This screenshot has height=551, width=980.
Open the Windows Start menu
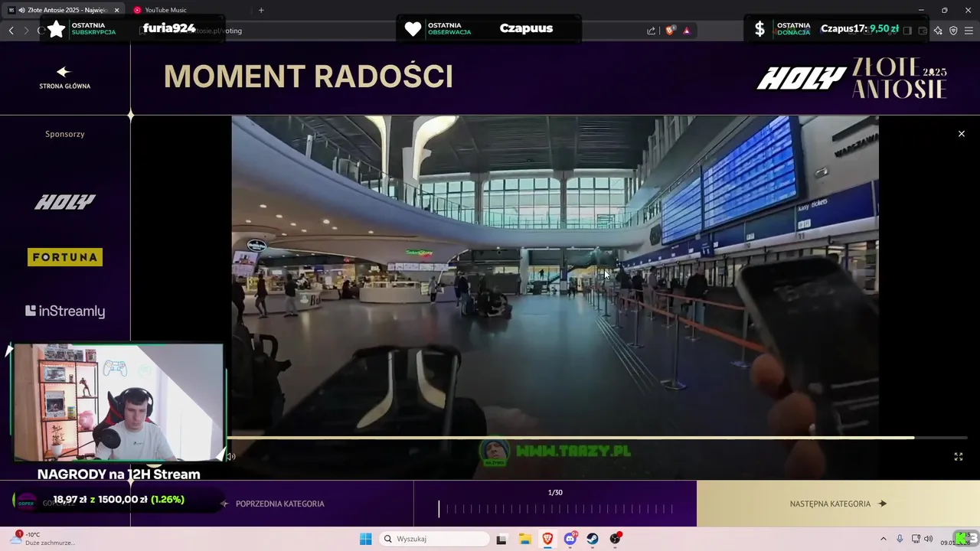click(x=365, y=539)
